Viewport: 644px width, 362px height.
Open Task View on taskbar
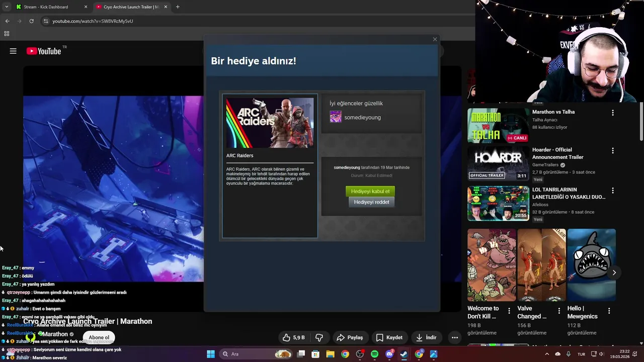point(301,354)
